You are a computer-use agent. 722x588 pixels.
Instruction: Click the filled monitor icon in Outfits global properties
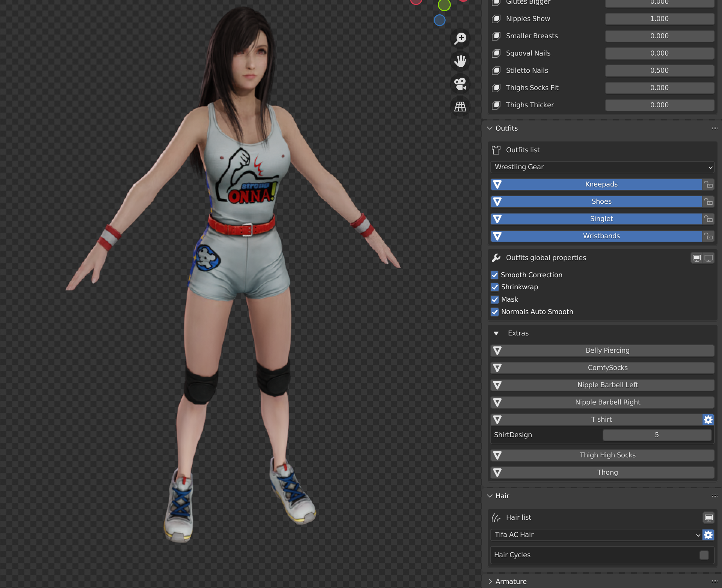pyautogui.click(x=697, y=258)
